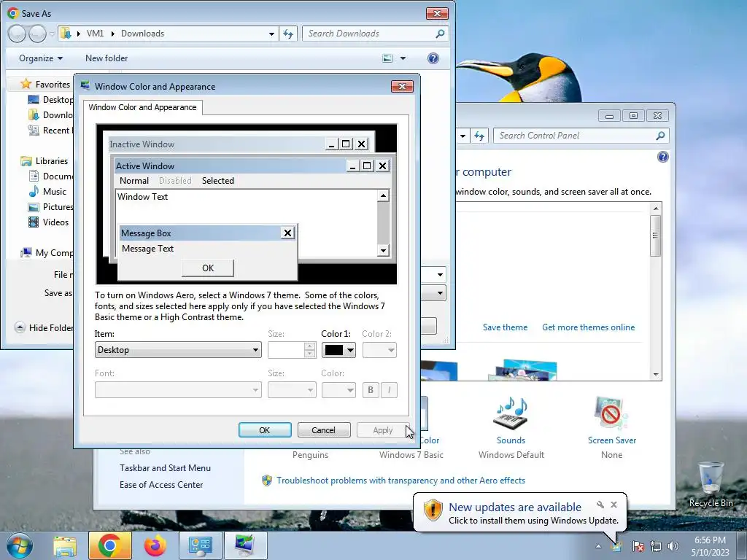
Task: Click Normal in the preview menu
Action: 134,181
